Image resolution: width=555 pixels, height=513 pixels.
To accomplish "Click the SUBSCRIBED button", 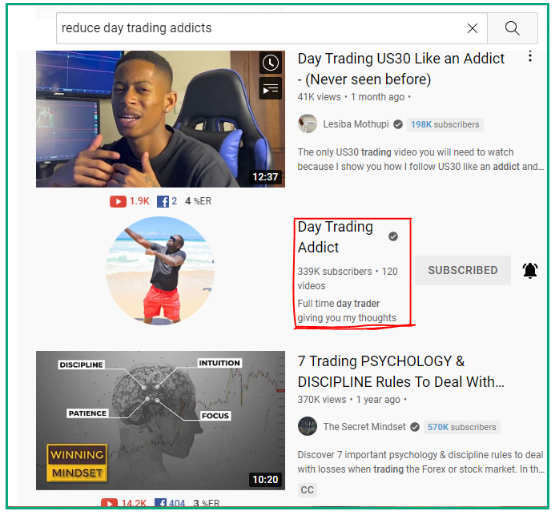I will (463, 270).
